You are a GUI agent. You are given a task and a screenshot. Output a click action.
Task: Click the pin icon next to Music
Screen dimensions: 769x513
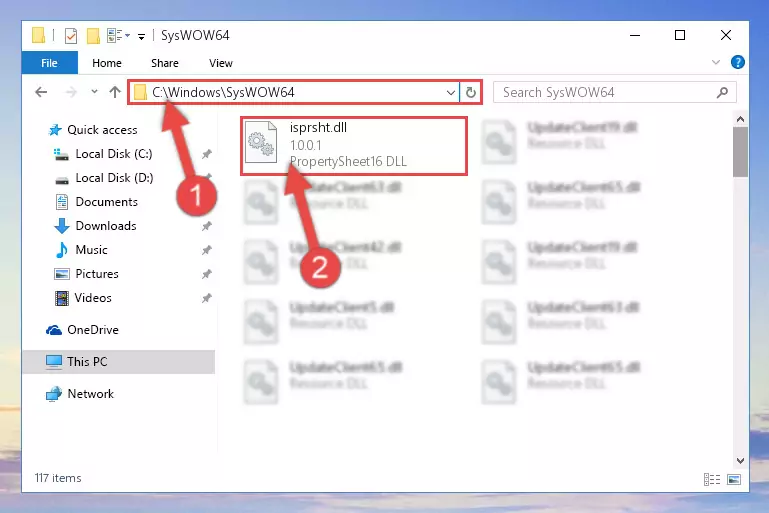point(206,250)
